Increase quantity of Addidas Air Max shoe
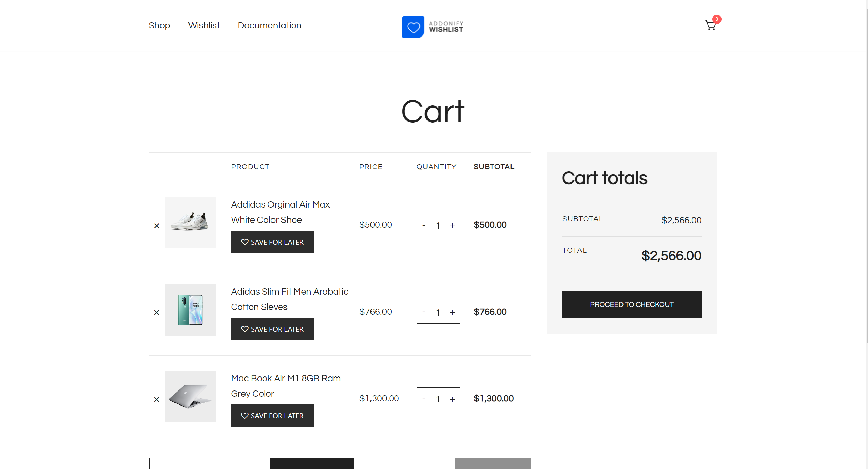868x469 pixels. click(452, 226)
